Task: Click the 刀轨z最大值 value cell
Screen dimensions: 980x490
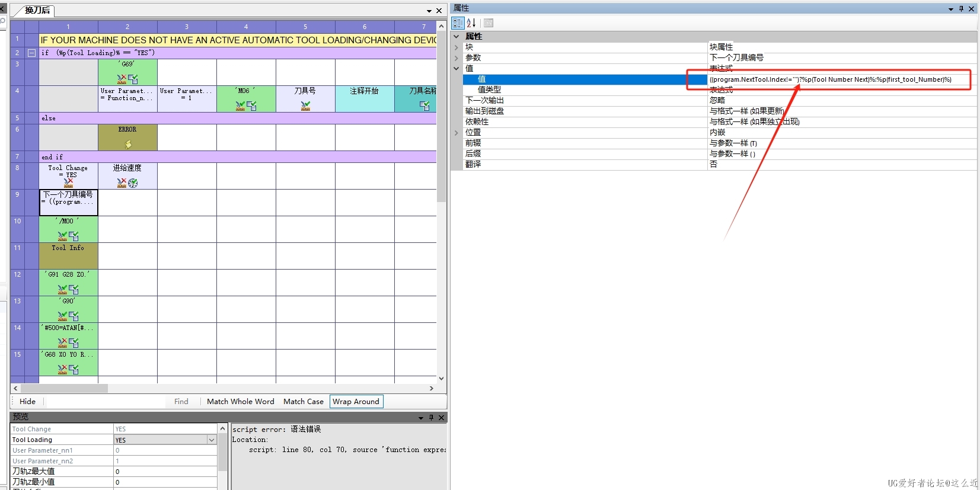Action: pyautogui.click(x=165, y=472)
